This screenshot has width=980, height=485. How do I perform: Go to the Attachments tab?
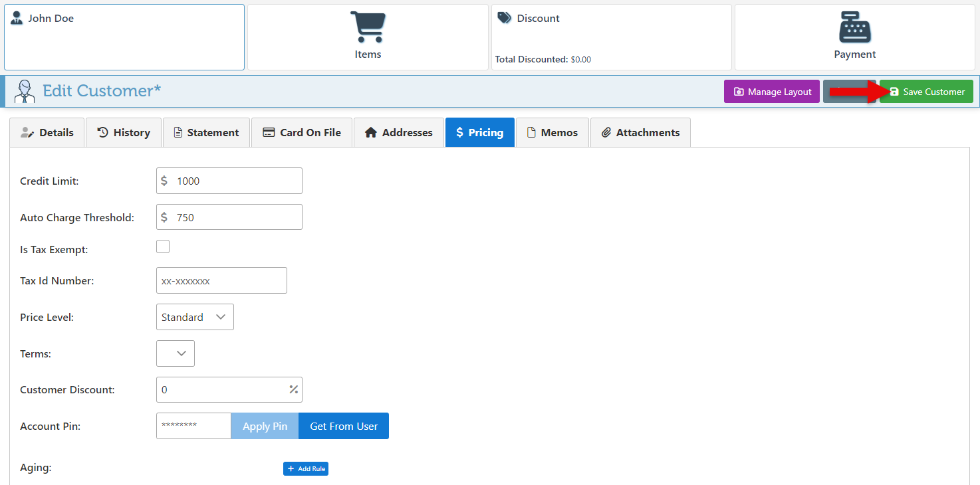click(640, 132)
